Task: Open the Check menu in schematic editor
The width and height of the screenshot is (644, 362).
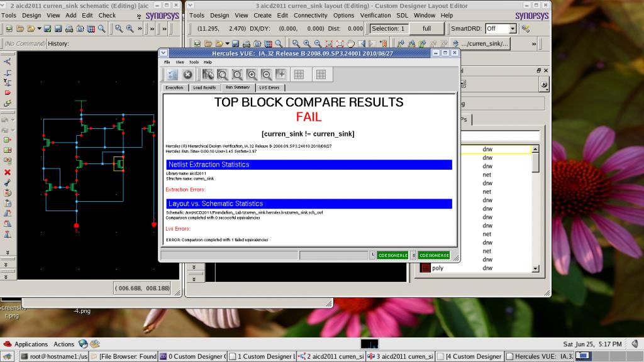Action: (107, 15)
